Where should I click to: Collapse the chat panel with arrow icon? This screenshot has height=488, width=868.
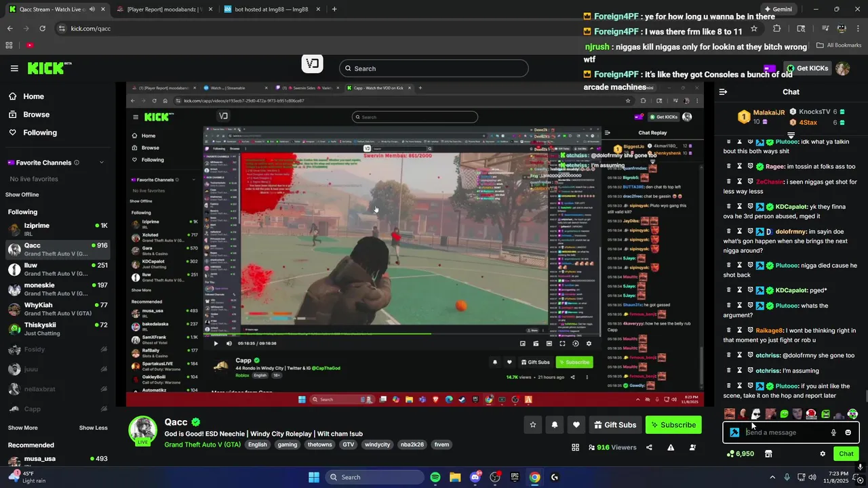pos(723,91)
